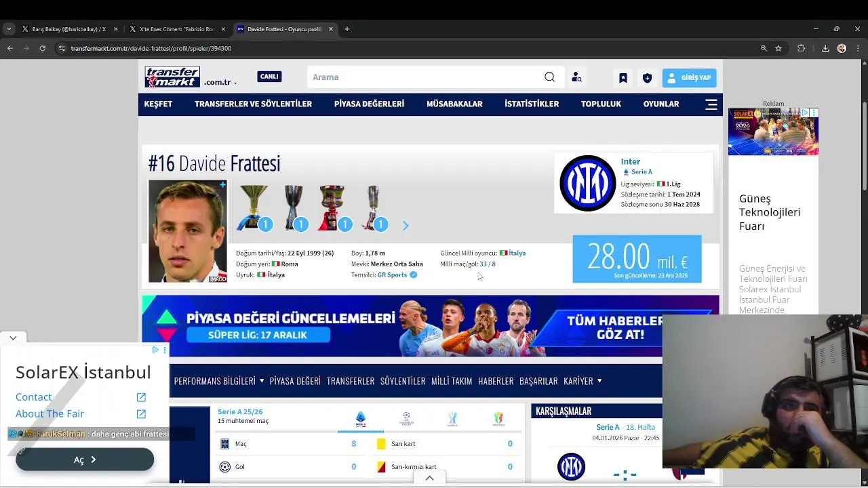Open the Keşfet menu

click(x=158, y=104)
